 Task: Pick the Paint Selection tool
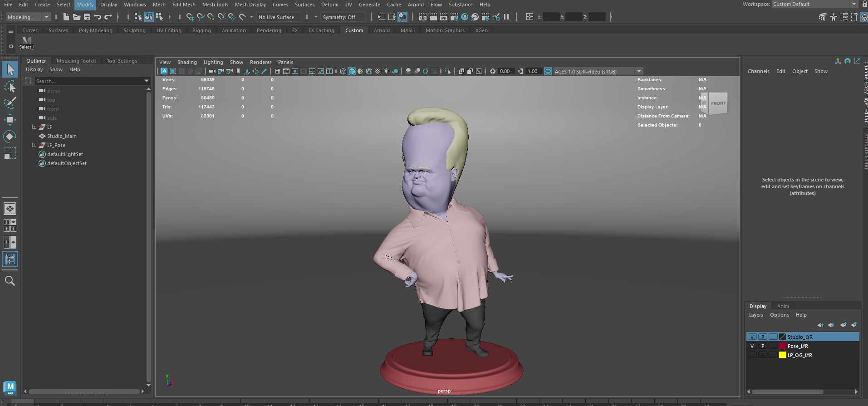tap(10, 103)
